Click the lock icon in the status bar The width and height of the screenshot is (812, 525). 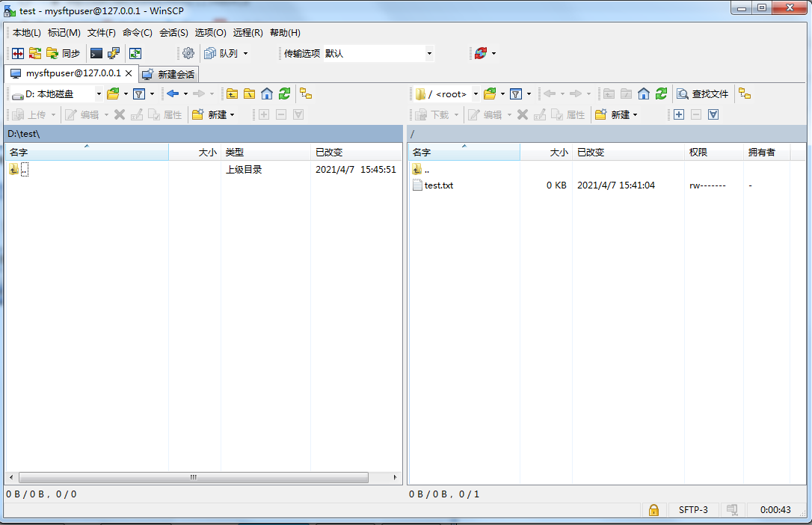653,509
